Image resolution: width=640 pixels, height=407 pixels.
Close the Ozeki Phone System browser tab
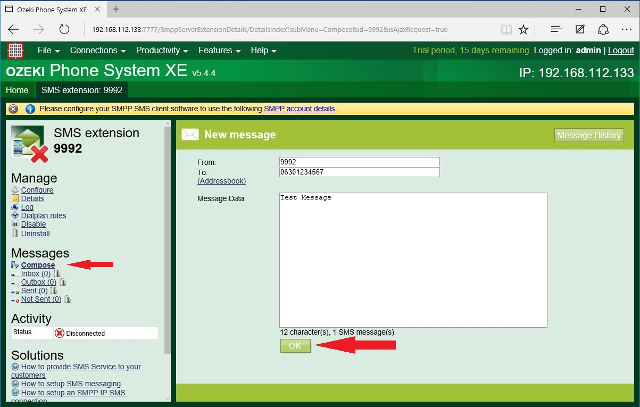point(97,9)
